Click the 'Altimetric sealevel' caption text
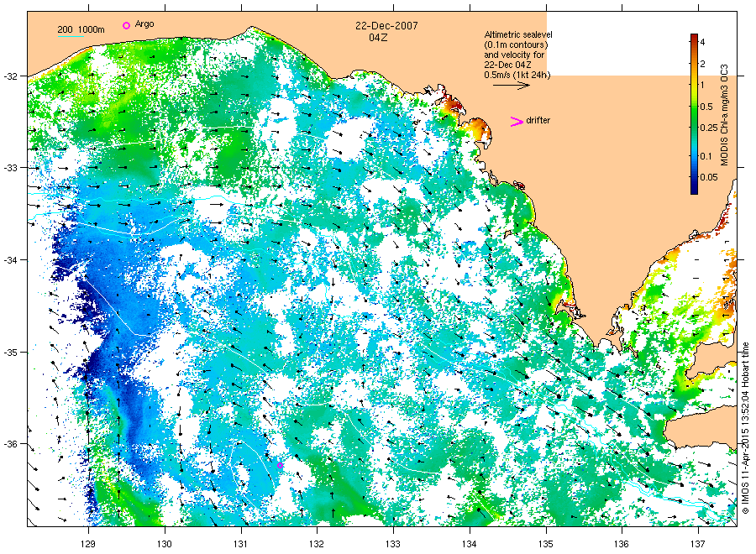 pyautogui.click(x=518, y=34)
